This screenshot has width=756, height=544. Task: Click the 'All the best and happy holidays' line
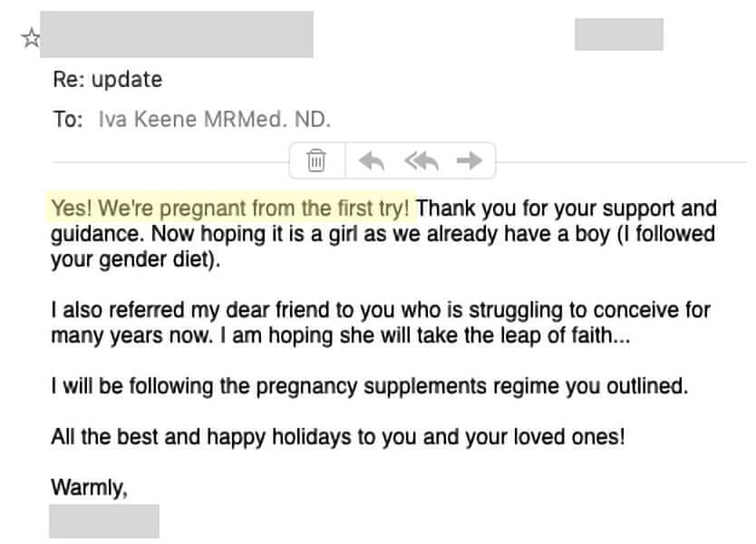point(338,437)
